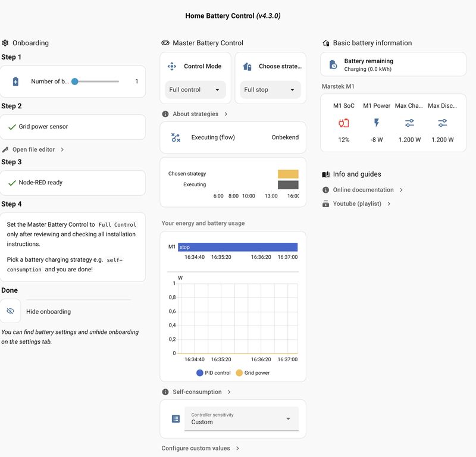Click the battery count icon in Step 1
This screenshot has height=457, width=476.
point(15,81)
